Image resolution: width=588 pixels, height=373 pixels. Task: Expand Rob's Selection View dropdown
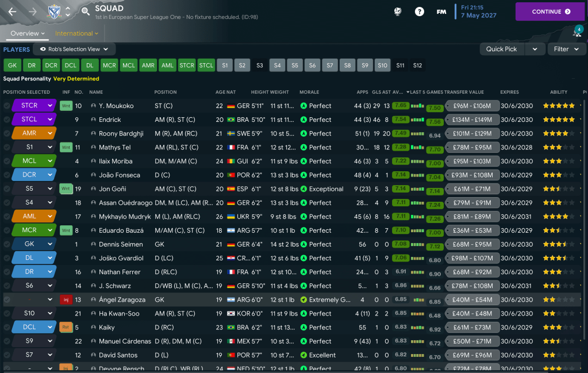pos(74,49)
